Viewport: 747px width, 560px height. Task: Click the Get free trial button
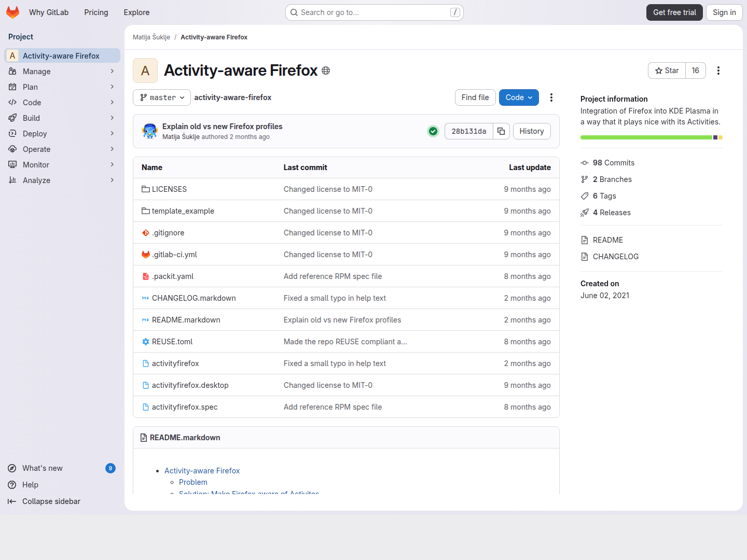pyautogui.click(x=674, y=12)
